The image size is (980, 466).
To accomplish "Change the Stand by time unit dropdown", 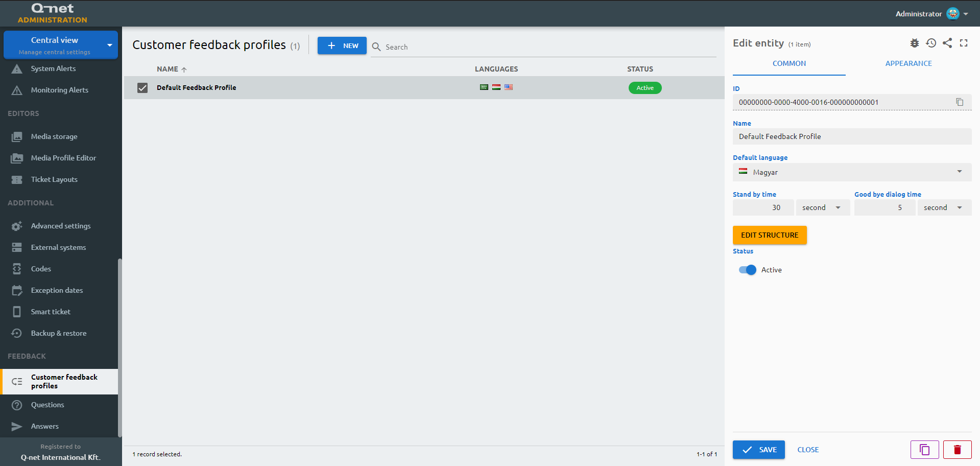I will (823, 207).
